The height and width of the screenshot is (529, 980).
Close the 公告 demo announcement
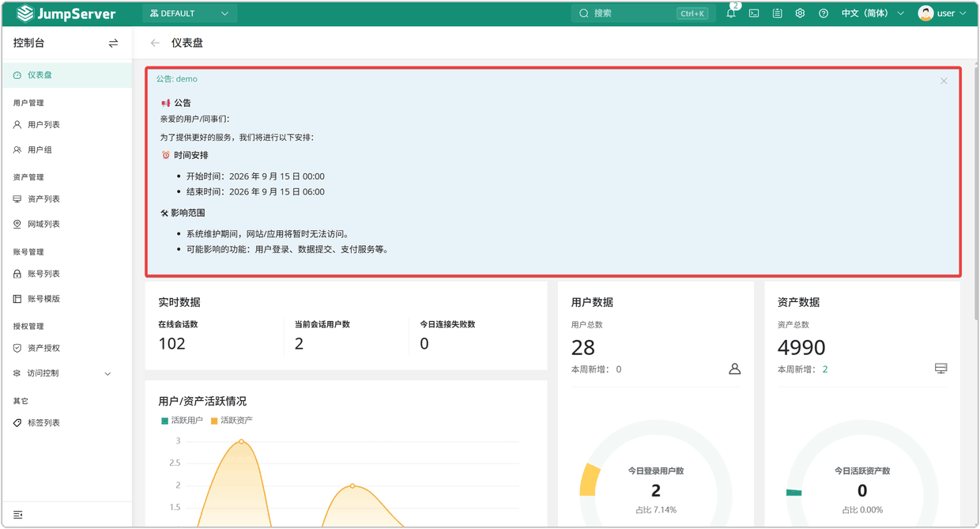point(944,81)
